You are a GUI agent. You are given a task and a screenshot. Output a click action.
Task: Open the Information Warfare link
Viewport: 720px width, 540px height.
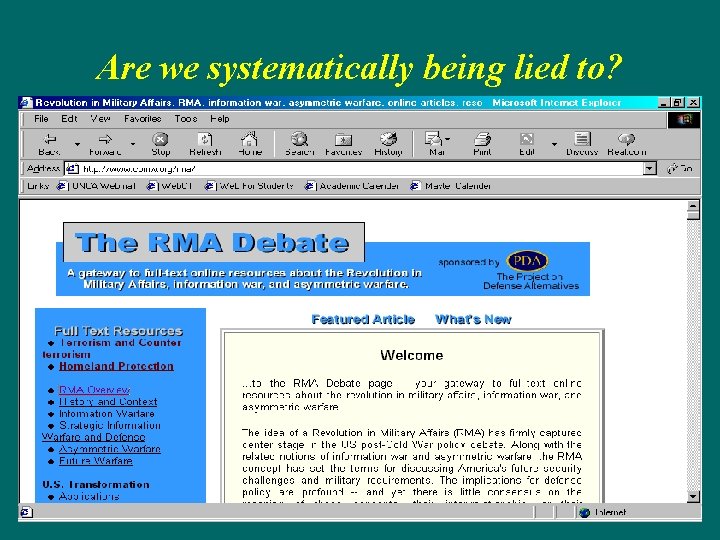pos(107,414)
